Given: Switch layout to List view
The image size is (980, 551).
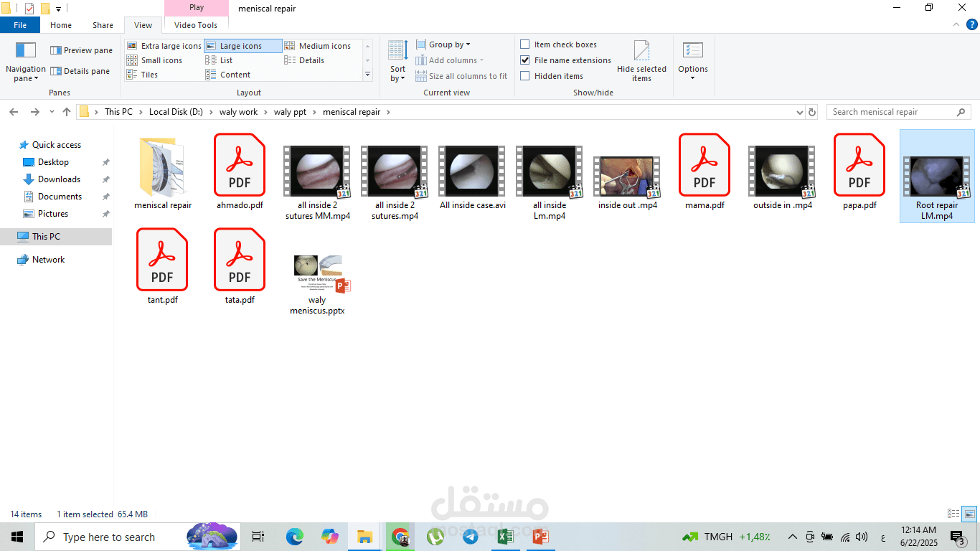Looking at the screenshot, I should [x=219, y=60].
